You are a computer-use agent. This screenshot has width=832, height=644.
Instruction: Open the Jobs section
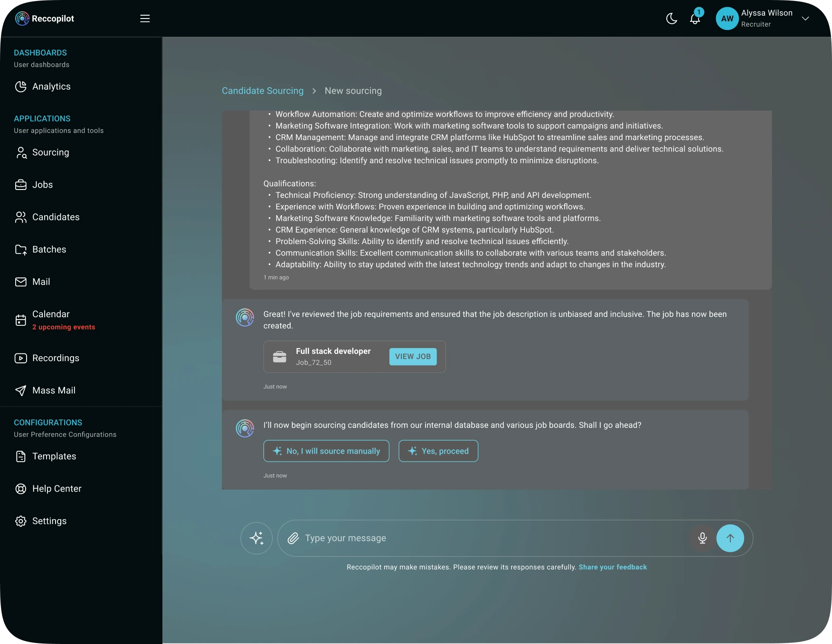coord(42,185)
